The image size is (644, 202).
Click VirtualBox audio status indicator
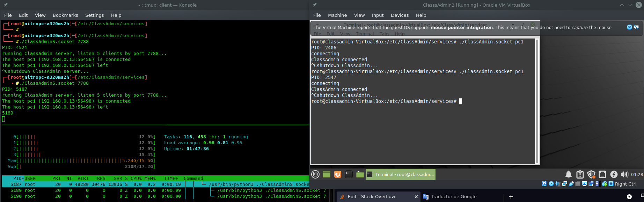point(558,184)
